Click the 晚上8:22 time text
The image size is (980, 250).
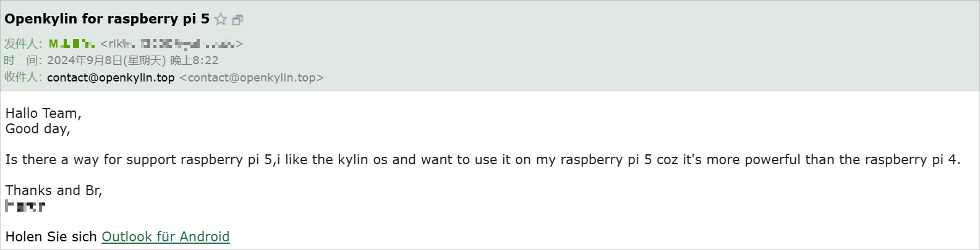pyautogui.click(x=194, y=60)
